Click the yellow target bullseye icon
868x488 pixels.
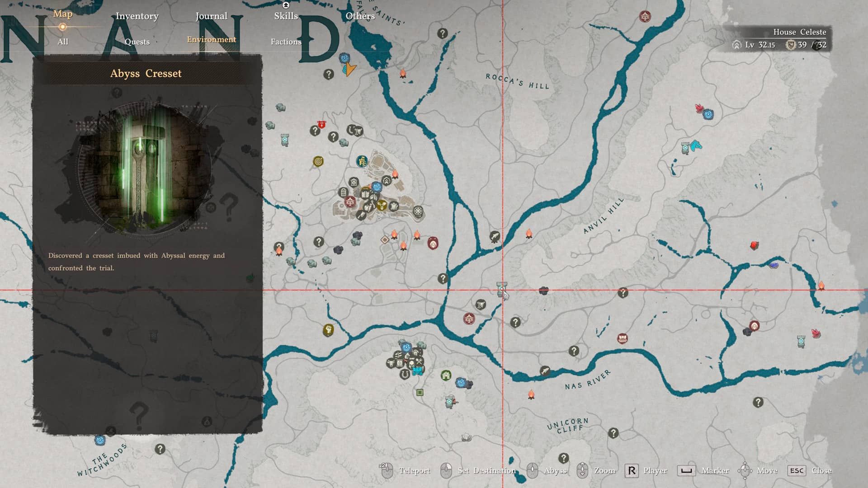click(x=318, y=161)
